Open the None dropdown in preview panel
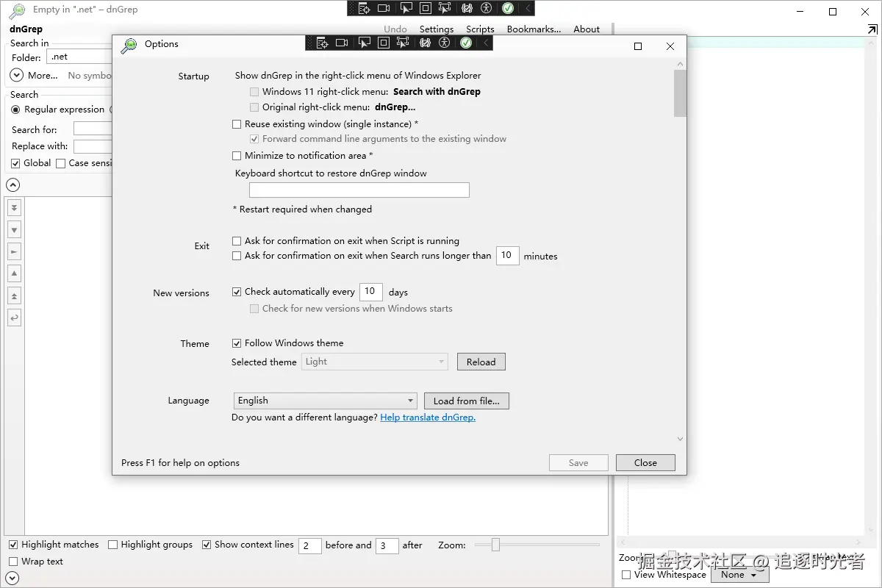 [x=740, y=575]
